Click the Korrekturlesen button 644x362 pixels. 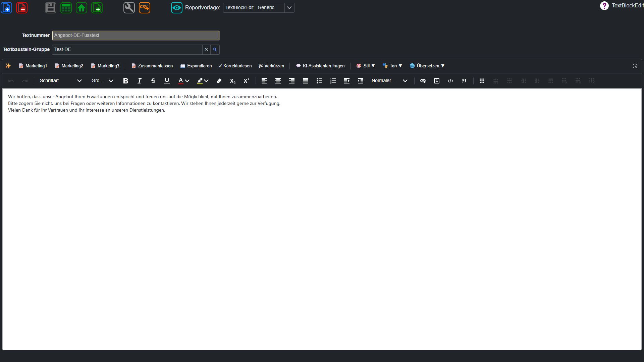tap(235, 66)
